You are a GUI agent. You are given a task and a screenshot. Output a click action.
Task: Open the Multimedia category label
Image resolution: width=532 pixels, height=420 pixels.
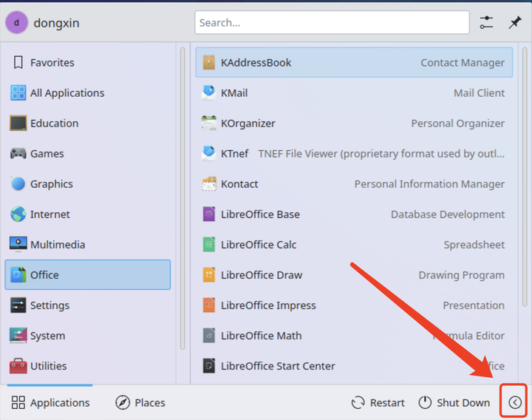coord(58,245)
